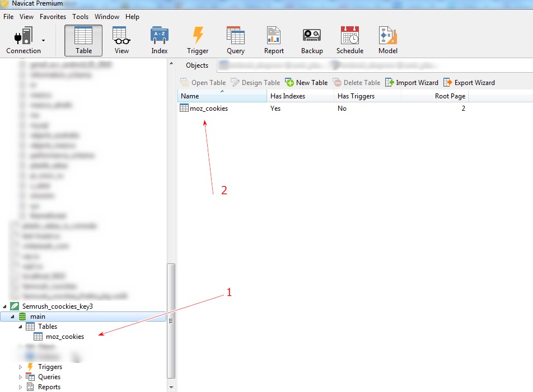Open the Index toolbar icon

coord(160,40)
